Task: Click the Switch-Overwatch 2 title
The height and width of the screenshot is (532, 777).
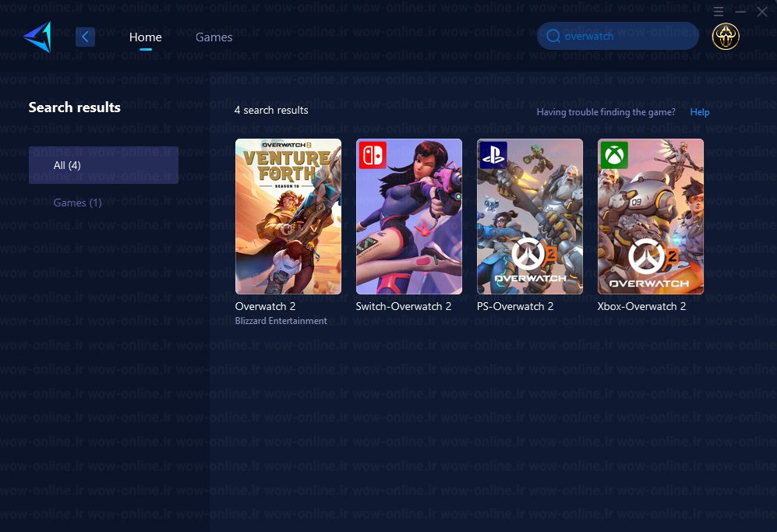Action: pos(404,306)
